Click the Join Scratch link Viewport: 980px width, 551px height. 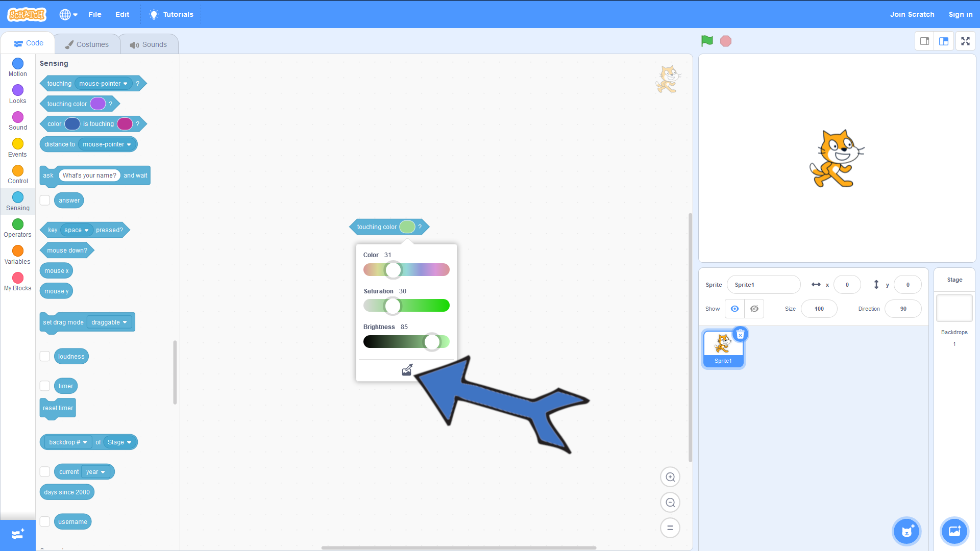point(912,14)
